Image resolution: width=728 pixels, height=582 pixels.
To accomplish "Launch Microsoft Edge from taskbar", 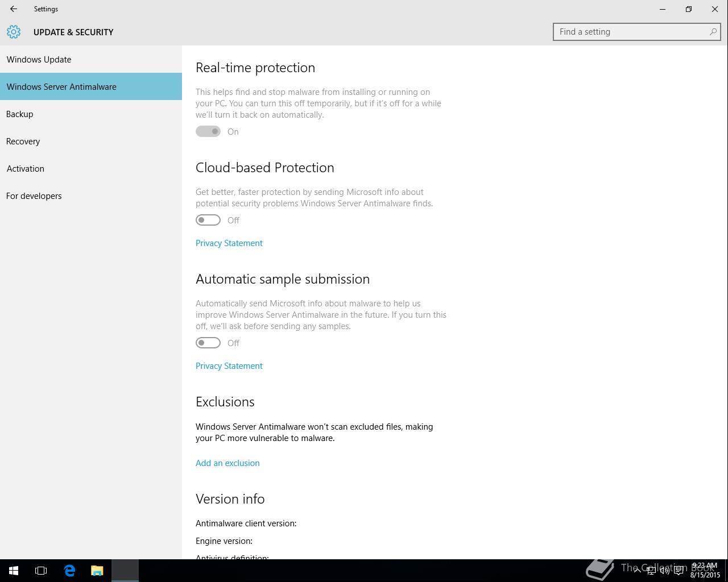I will click(x=69, y=570).
